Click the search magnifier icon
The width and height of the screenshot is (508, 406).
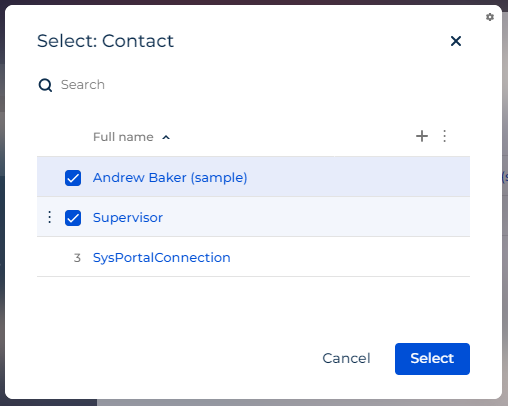pyautogui.click(x=45, y=85)
